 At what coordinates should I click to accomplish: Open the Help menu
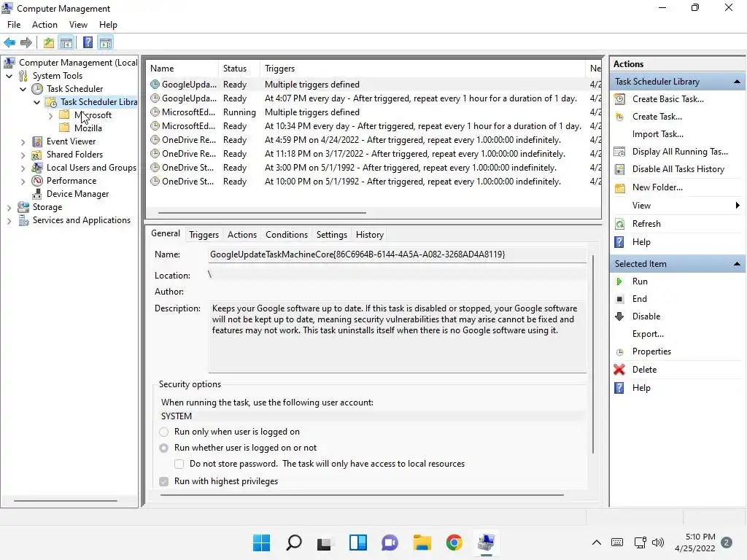click(x=108, y=25)
